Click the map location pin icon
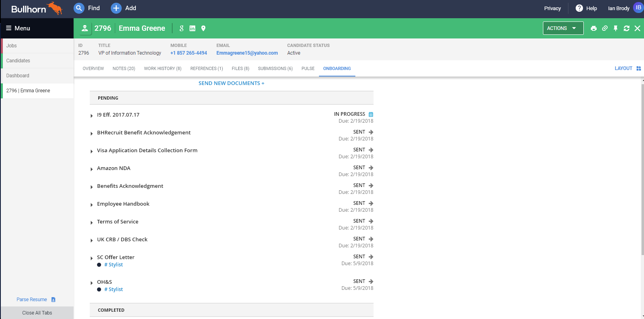 click(203, 28)
